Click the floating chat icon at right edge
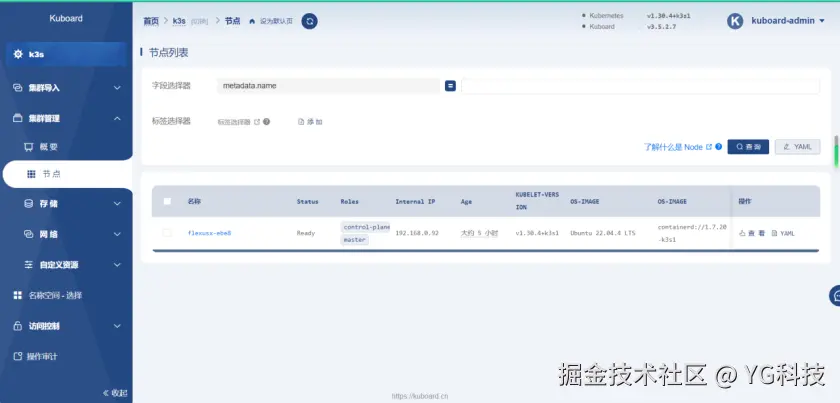The height and width of the screenshot is (403, 840). coord(835,295)
